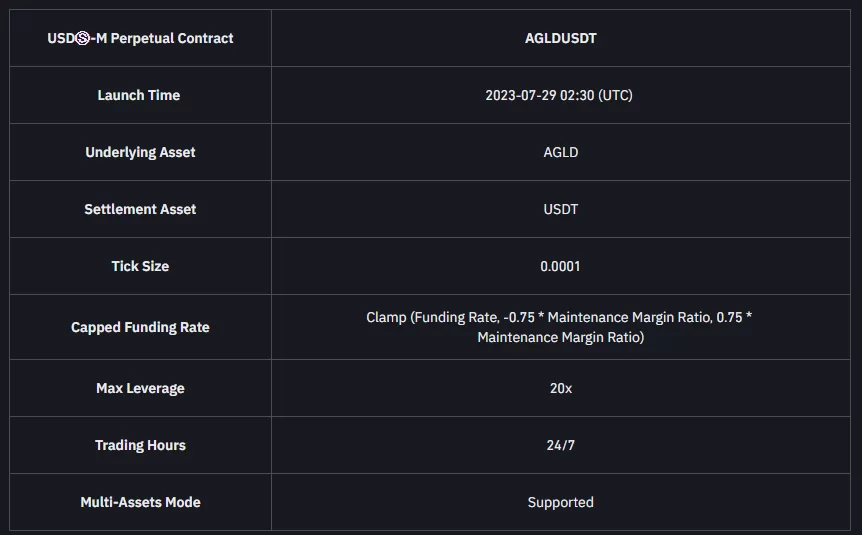This screenshot has height=535, width=862.
Task: Click the Trading Hours label
Action: click(x=140, y=445)
